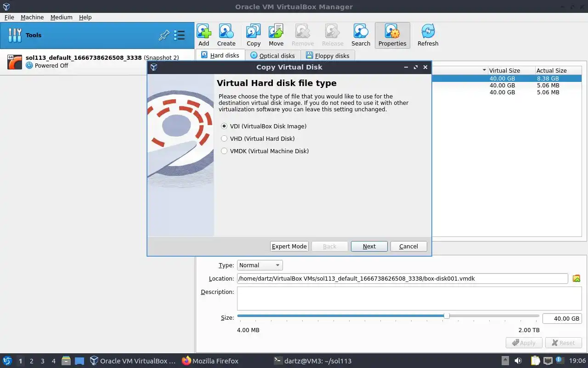Switch to workspace 3 in taskbar
Viewport: 588px width, 368px height.
43,361
